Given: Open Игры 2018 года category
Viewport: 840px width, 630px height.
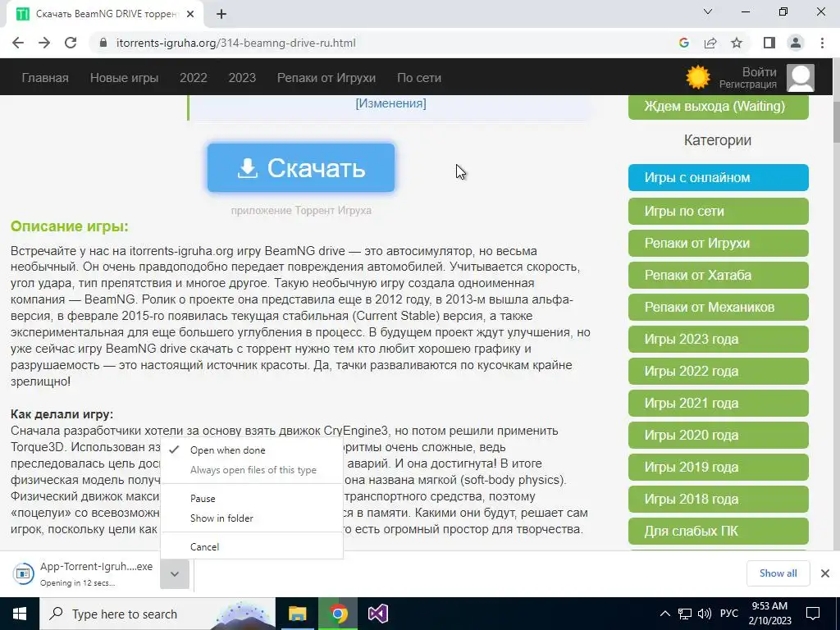Looking at the screenshot, I should [719, 499].
